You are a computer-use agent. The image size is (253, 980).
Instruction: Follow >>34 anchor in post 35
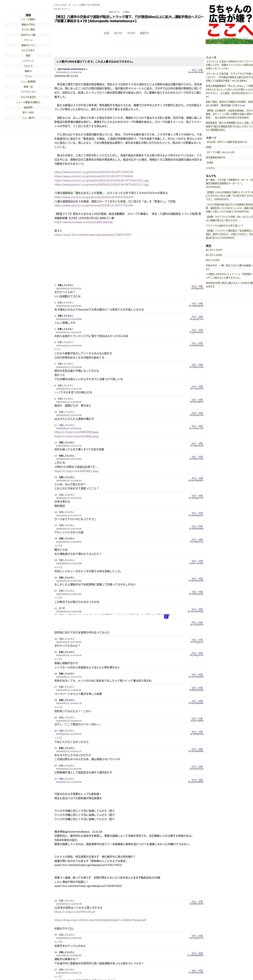(58, 942)
